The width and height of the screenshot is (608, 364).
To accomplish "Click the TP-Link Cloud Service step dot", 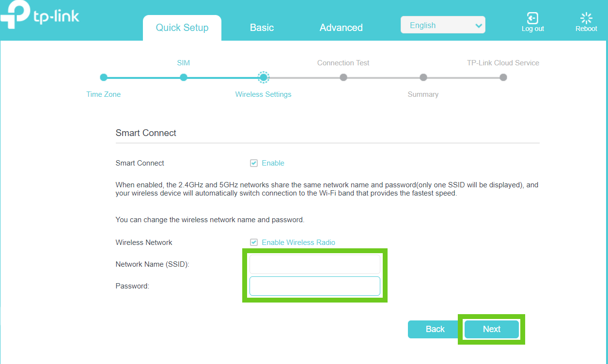I will click(503, 77).
